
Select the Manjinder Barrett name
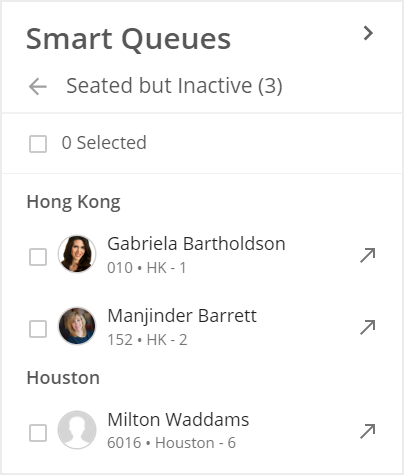[182, 316]
